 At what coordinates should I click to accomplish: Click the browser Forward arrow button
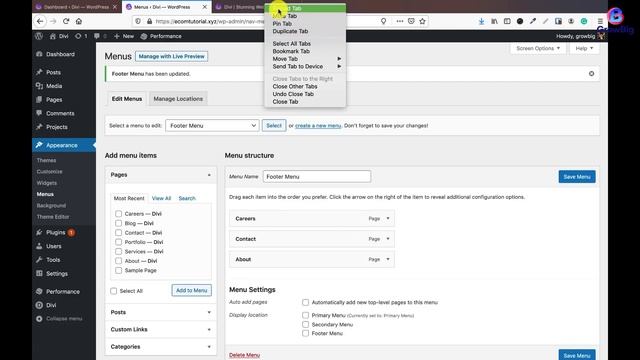[x=53, y=21]
